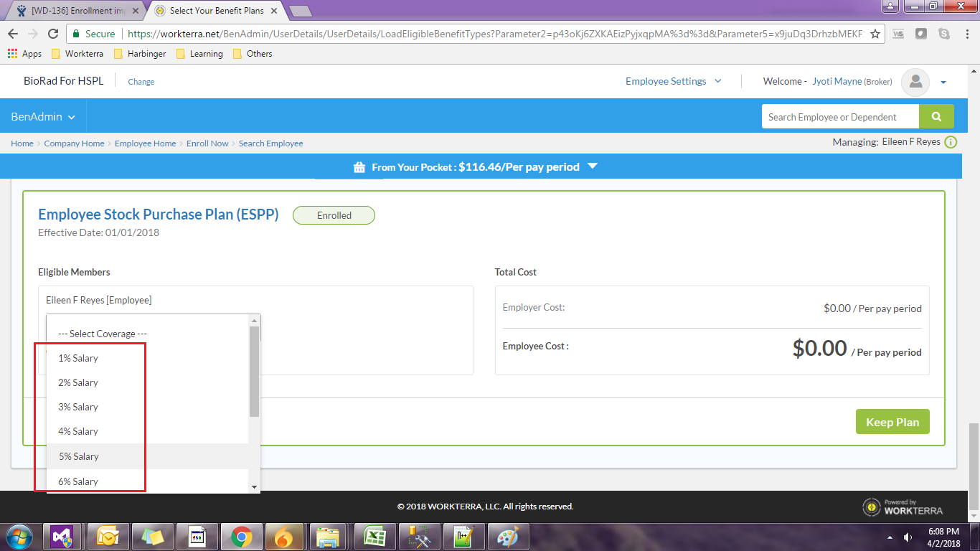Click the Change link next to BioRad

(141, 82)
